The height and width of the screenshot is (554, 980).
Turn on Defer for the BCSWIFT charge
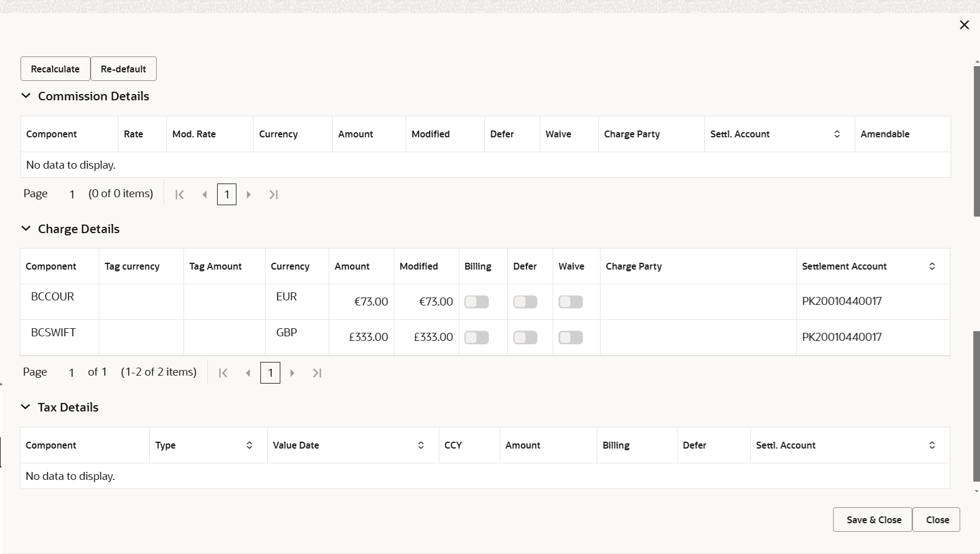525,337
